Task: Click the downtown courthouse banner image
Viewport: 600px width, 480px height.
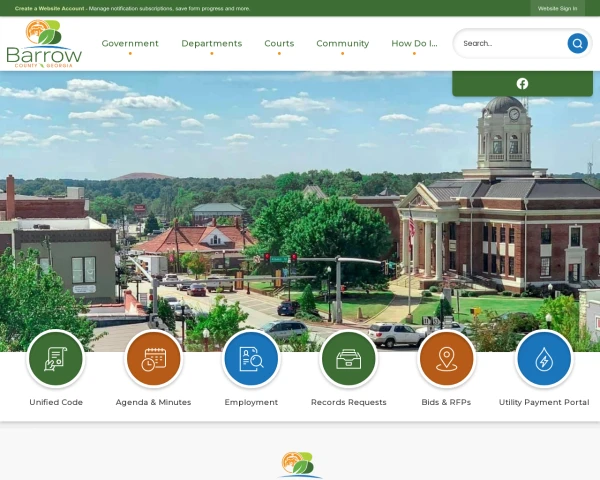Action: click(x=300, y=211)
